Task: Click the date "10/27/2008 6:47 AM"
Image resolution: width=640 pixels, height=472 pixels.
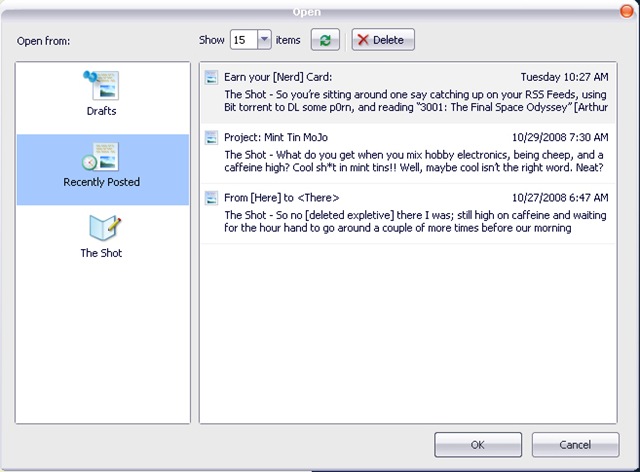Action: point(560,198)
